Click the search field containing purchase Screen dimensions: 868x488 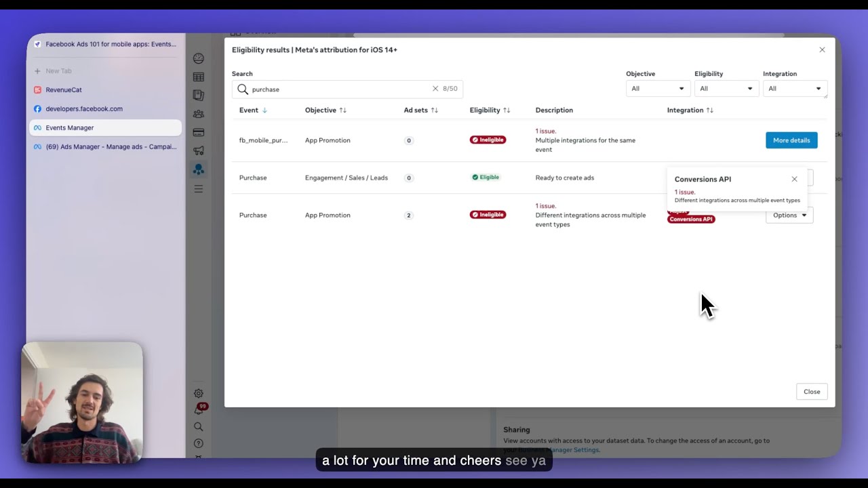pyautogui.click(x=347, y=89)
